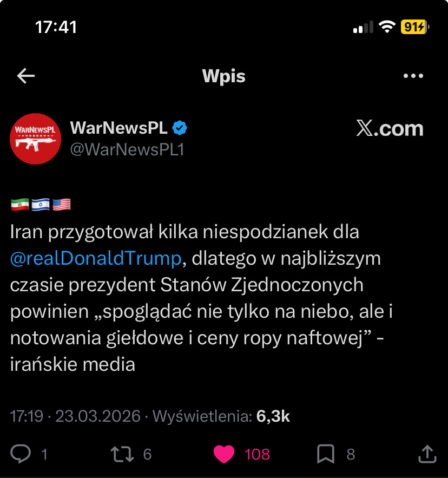Viewport: 448px width, 478px height.
Task: Toggle the bookmark icon
Action: click(x=326, y=454)
